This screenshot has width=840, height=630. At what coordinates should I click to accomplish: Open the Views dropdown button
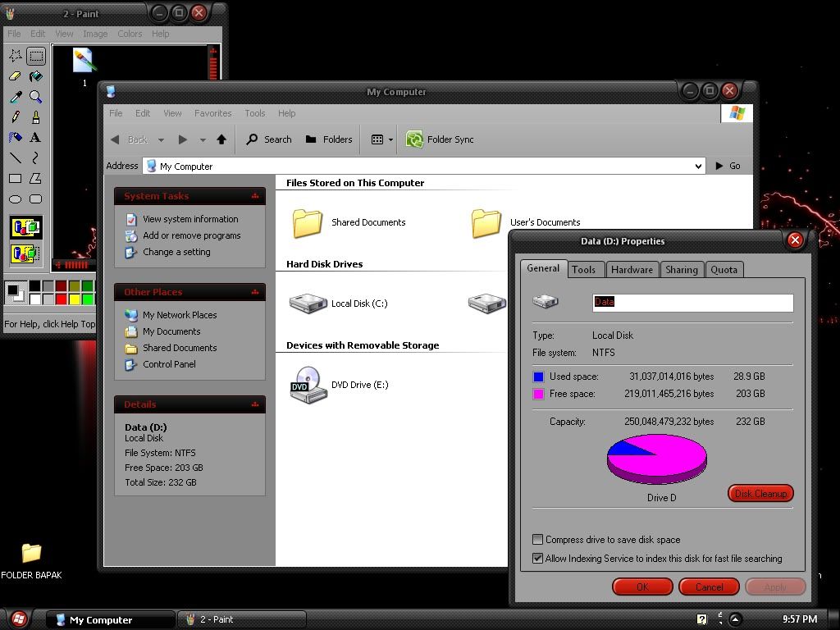pos(382,139)
